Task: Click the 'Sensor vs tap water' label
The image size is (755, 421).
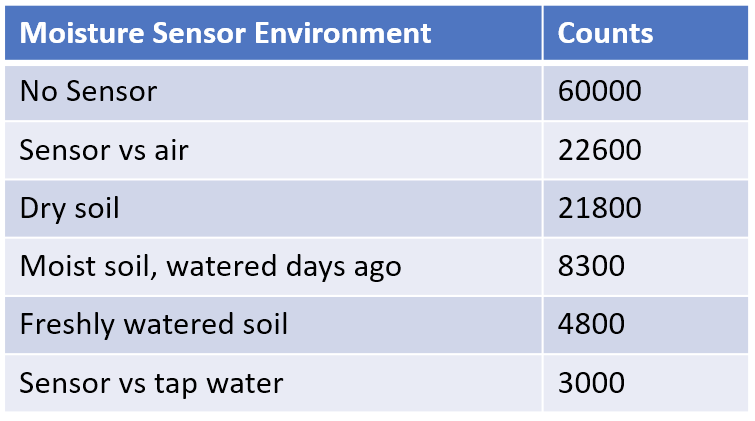Action: tap(151, 383)
